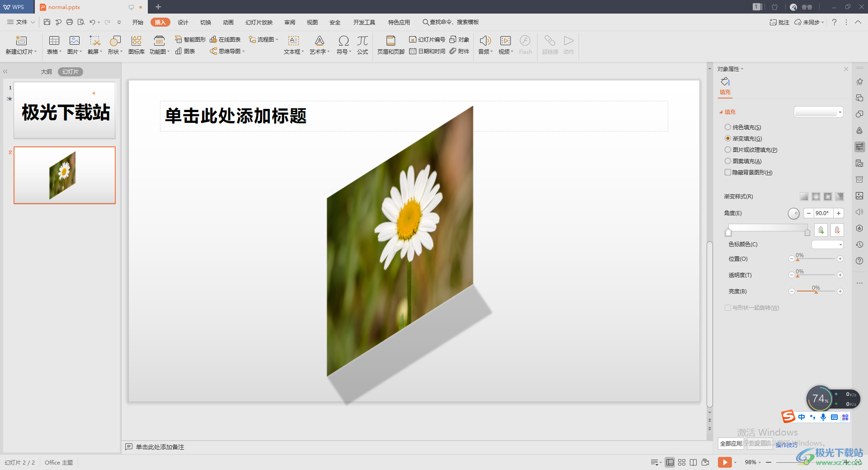Switch to reading view icon in status bar

pos(693,462)
